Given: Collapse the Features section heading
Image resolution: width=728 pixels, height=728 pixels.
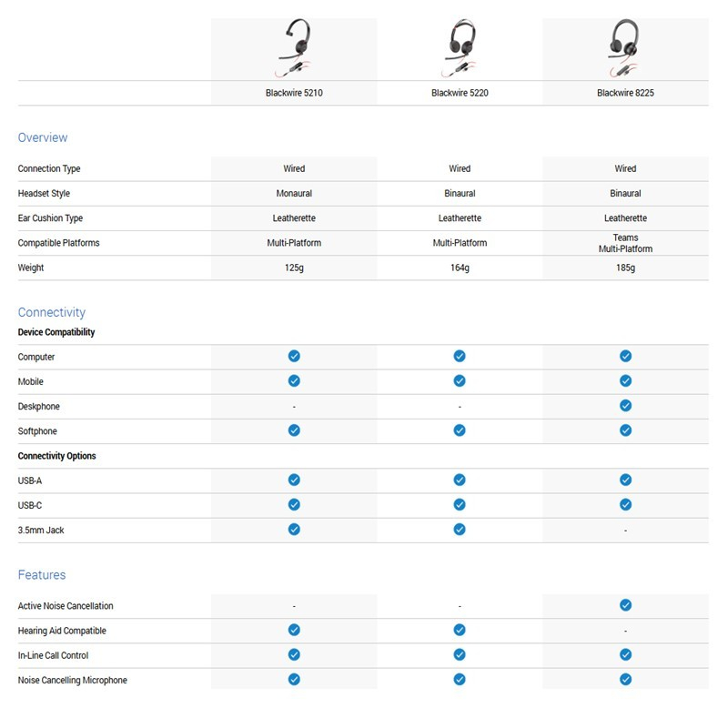Looking at the screenshot, I should pyautogui.click(x=42, y=575).
